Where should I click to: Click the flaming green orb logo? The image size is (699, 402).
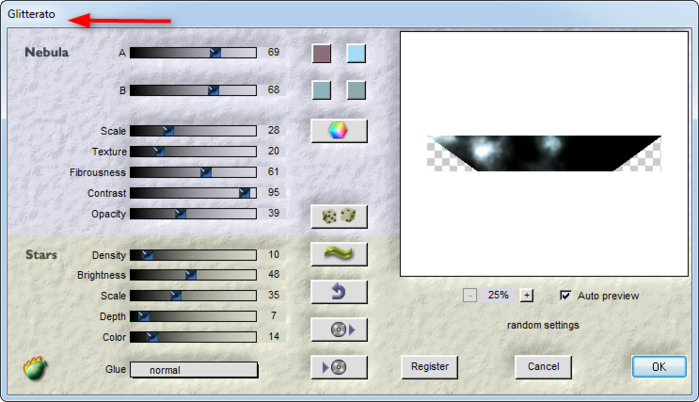coord(35,368)
